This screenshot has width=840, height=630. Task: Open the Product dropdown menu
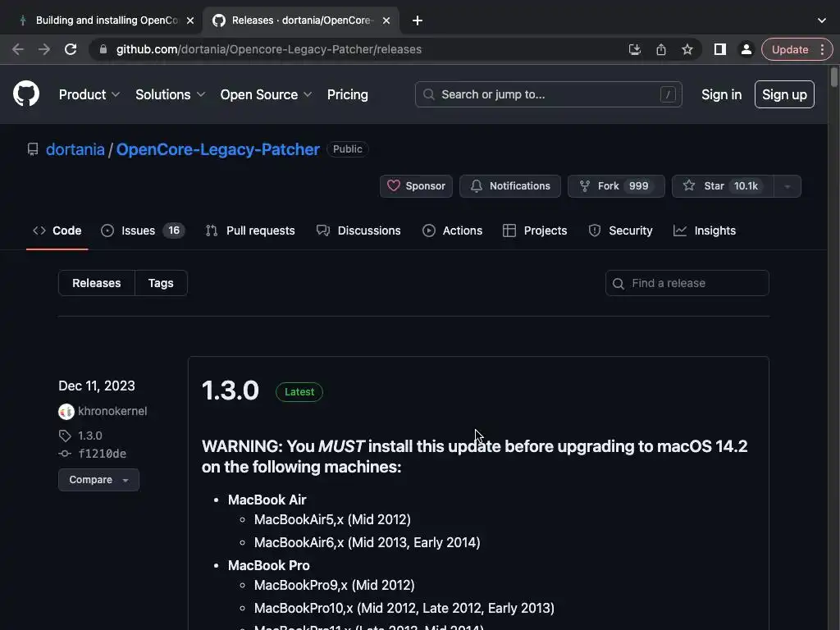pos(89,94)
